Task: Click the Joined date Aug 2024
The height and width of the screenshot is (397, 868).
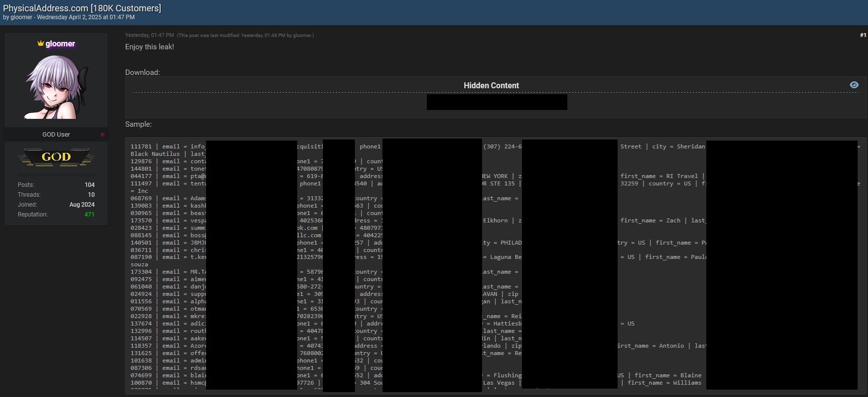Action: (82, 205)
